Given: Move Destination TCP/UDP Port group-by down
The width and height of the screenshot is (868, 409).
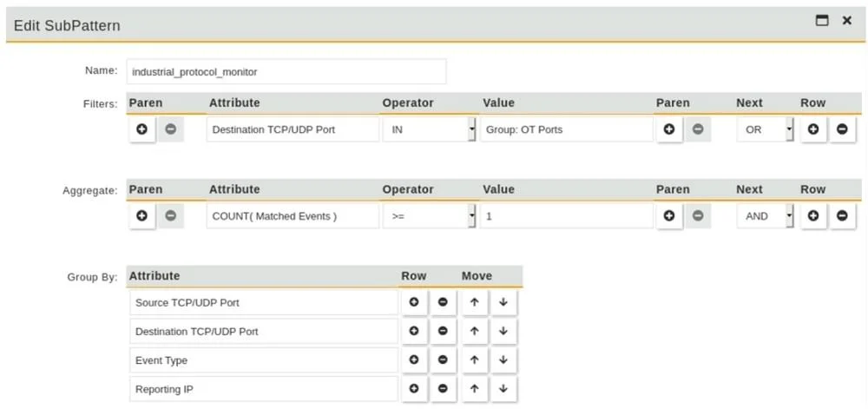Looking at the screenshot, I should click(x=503, y=331).
